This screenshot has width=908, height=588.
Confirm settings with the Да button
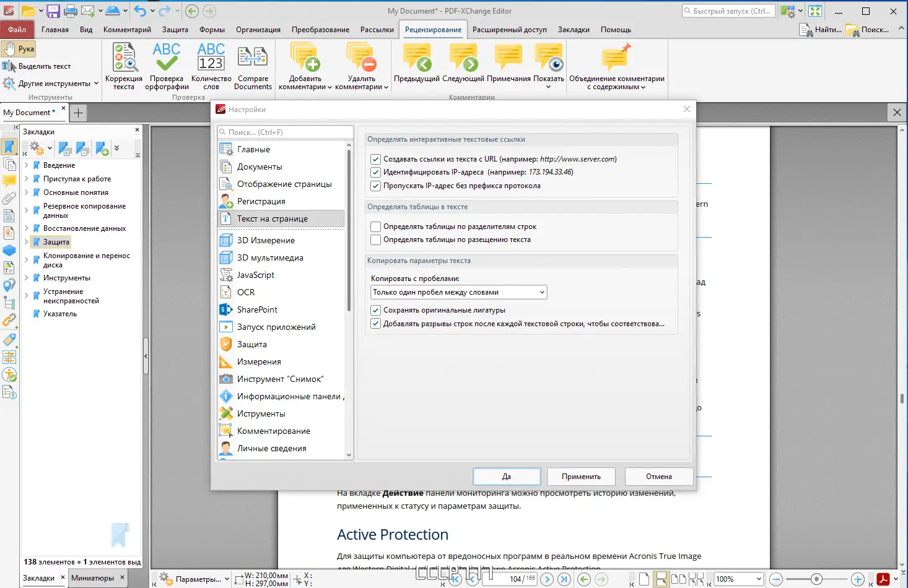pyautogui.click(x=507, y=477)
